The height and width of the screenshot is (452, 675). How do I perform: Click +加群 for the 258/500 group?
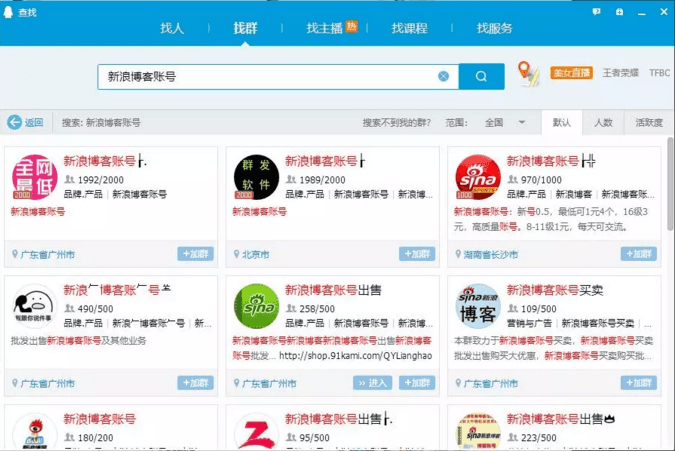(417, 383)
